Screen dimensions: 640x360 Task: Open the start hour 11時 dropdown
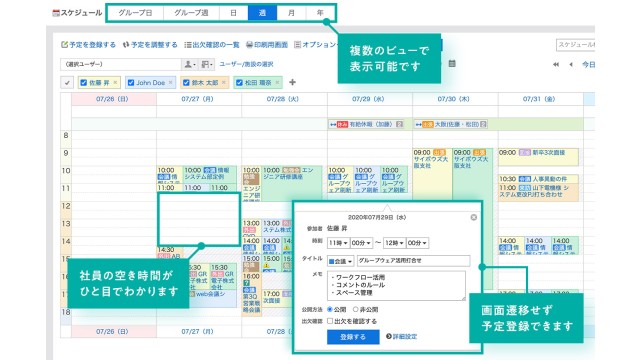pyautogui.click(x=338, y=243)
